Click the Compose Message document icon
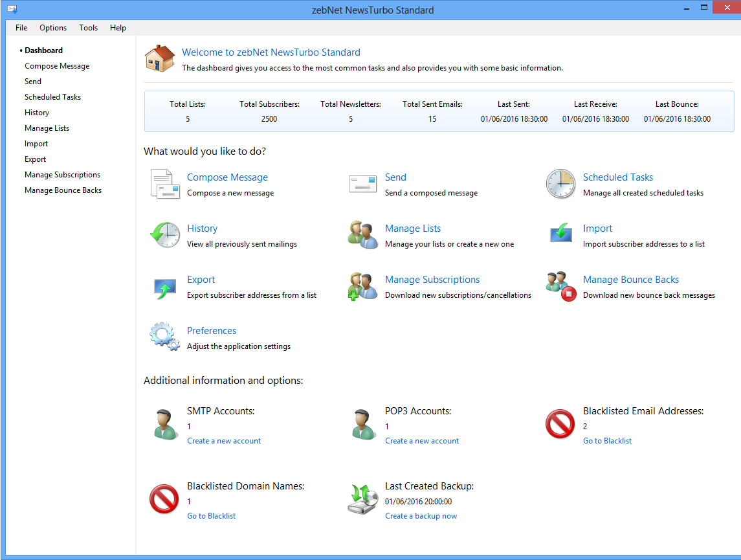 [164, 184]
